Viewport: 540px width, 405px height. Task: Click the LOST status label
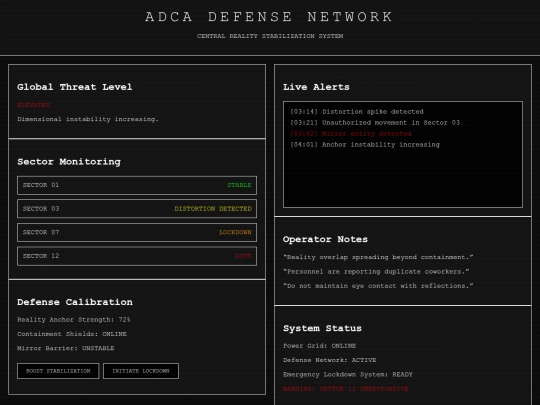243,256
